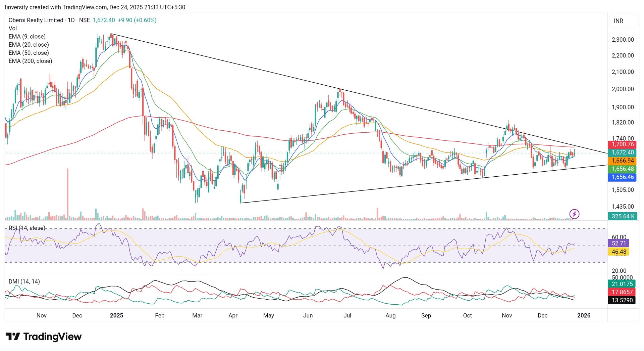Select the EMA (20, close) indicator label
This screenshot has height=351, width=644.
tap(29, 45)
